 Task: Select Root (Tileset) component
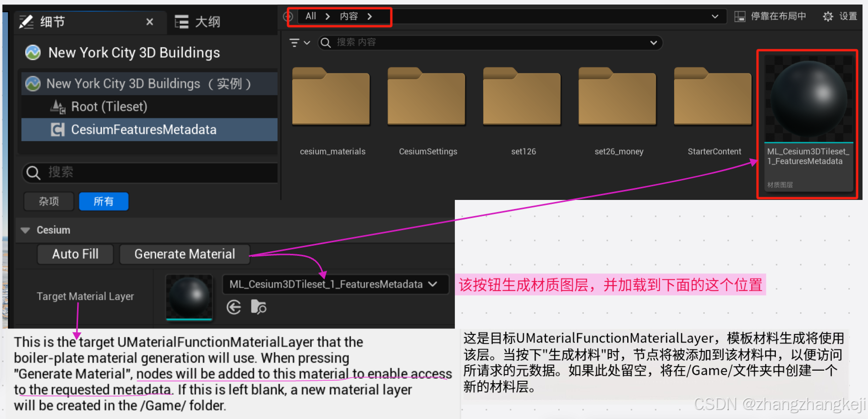[x=149, y=106]
